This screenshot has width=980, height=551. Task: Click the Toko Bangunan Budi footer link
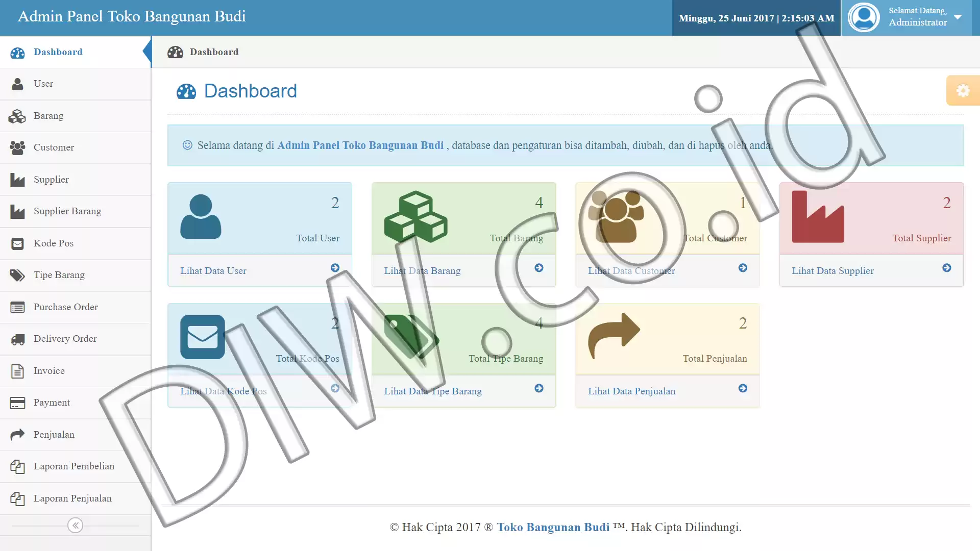click(553, 527)
